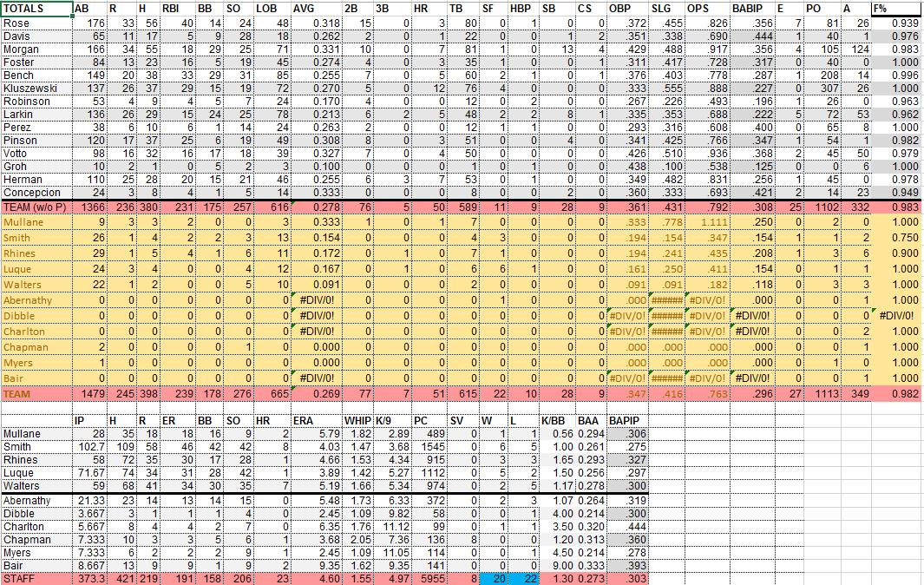924x585 pixels.
Task: Click the TEAM (w/o P) row label
Action: coord(35,207)
